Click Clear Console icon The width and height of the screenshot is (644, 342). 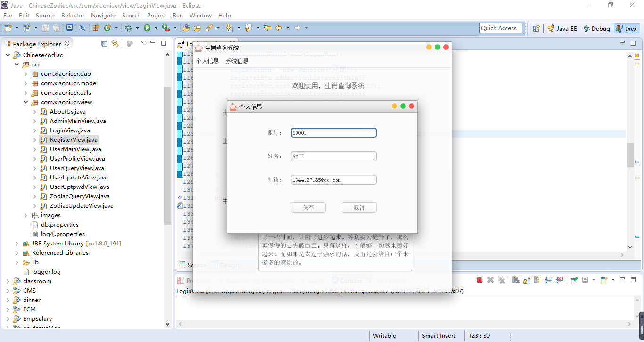[516, 280]
